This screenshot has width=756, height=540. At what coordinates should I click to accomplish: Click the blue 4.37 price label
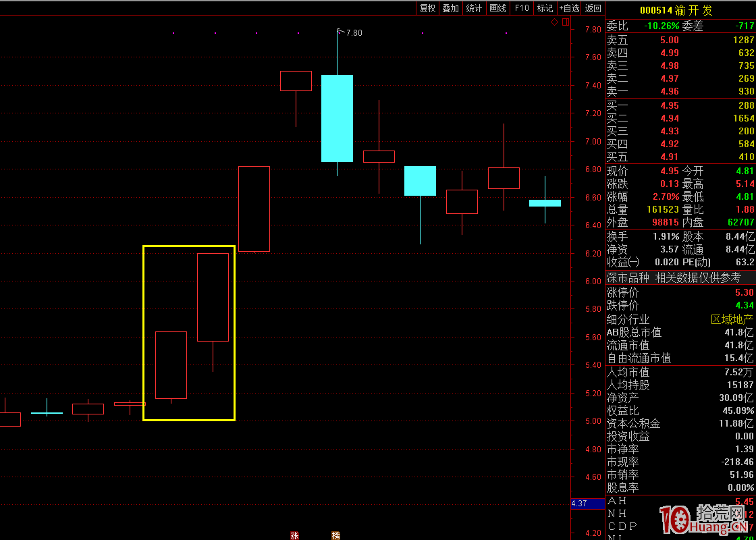coord(587,504)
